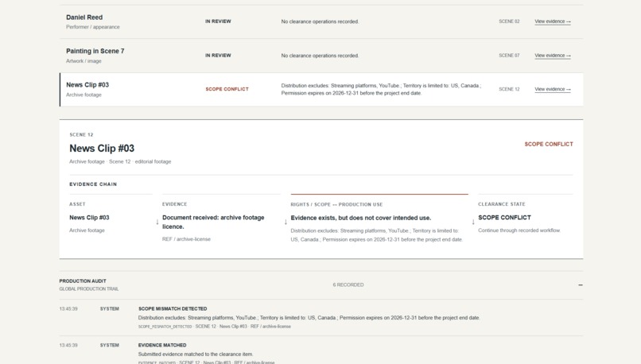This screenshot has height=364, width=641.
Task: Click SCOPE CONFLICT status in News Clip row
Action: [227, 89]
